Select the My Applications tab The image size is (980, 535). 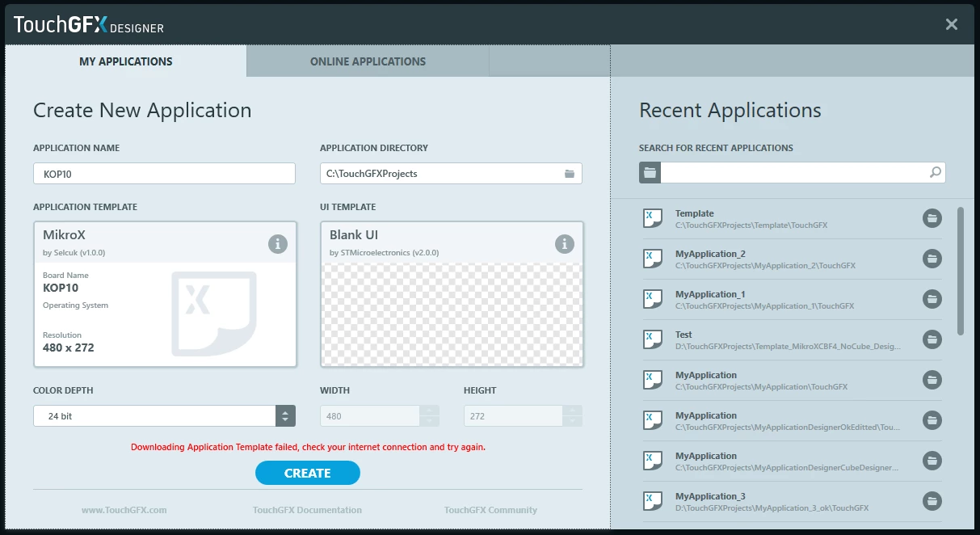coord(125,61)
